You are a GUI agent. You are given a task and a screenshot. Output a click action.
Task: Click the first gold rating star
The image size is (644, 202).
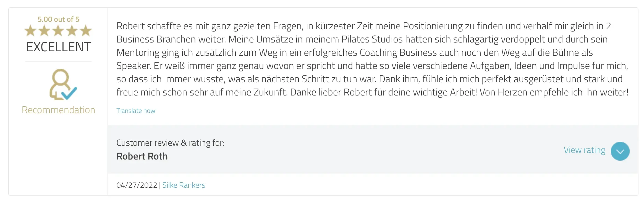[30, 31]
